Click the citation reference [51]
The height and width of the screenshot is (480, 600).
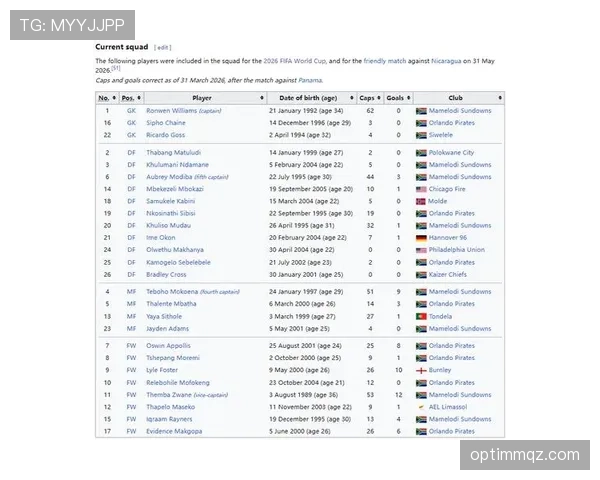point(116,68)
